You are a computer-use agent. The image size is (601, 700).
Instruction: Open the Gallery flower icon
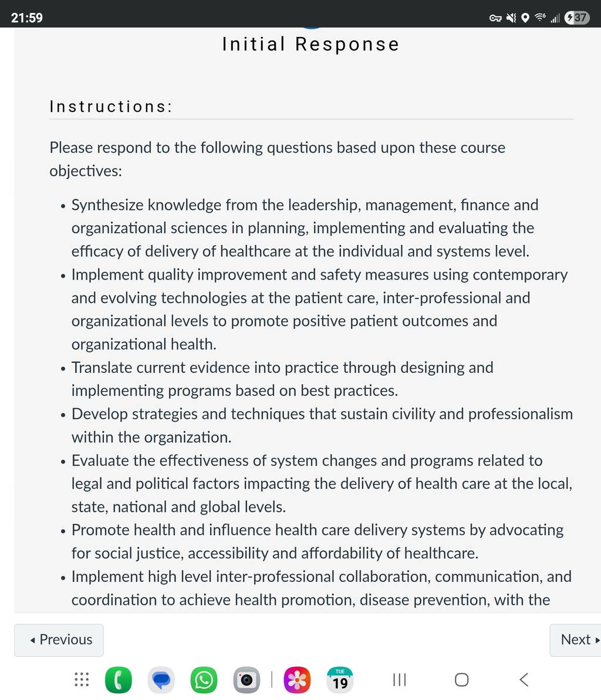pos(297,680)
